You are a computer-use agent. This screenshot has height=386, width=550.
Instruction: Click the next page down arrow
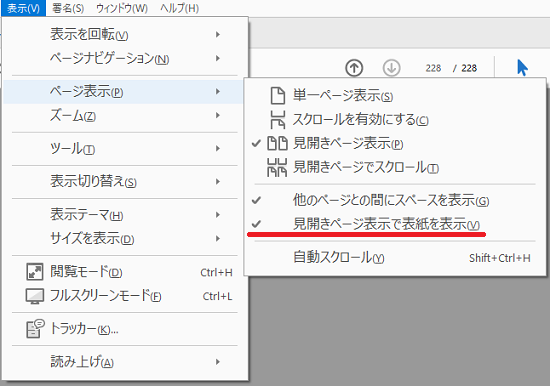pyautogui.click(x=391, y=68)
